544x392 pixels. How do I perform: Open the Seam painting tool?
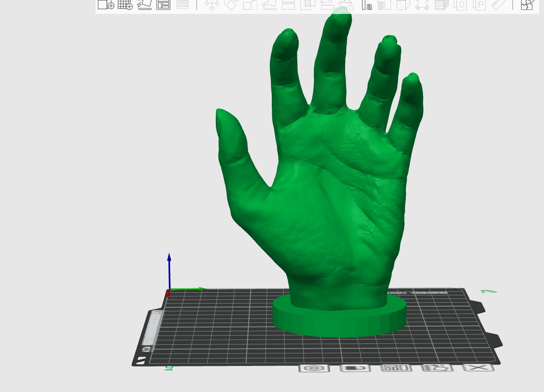click(346, 5)
